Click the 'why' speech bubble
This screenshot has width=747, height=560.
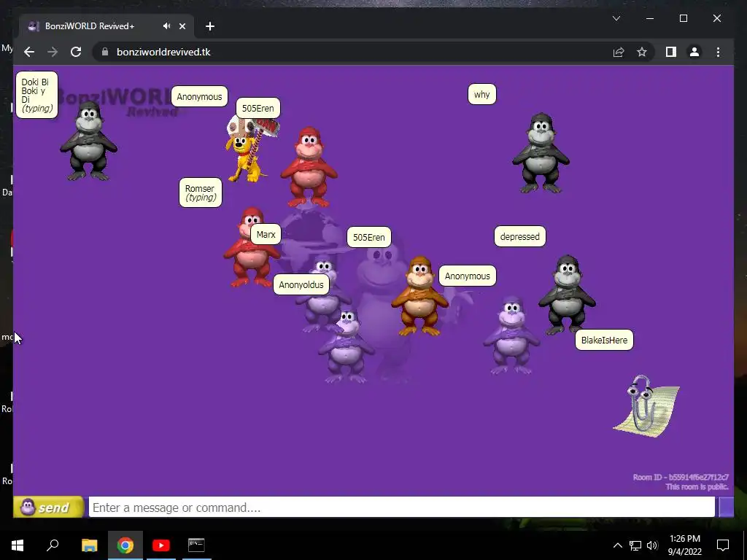click(x=481, y=94)
